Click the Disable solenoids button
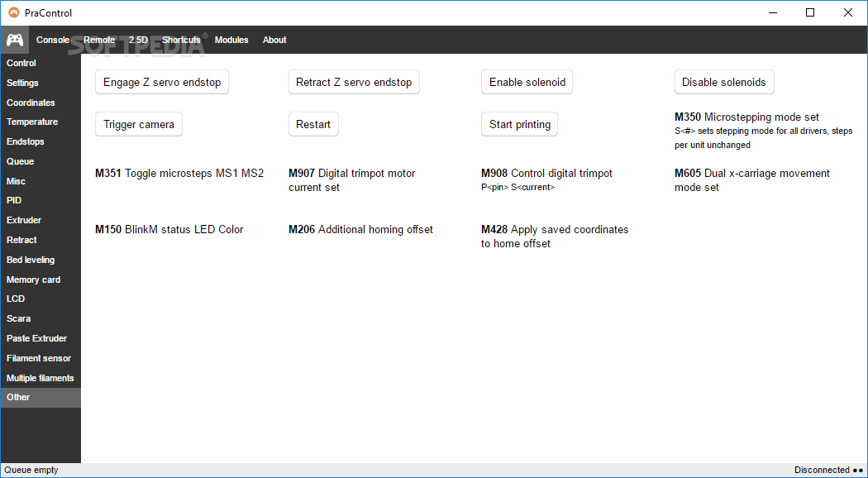This screenshot has height=478, width=868. [x=724, y=82]
